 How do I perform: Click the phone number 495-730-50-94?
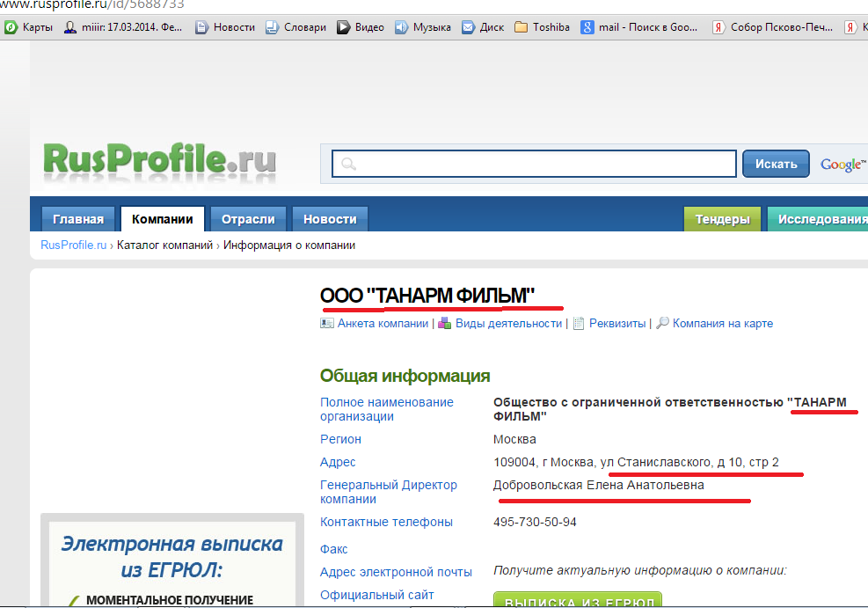click(x=535, y=522)
